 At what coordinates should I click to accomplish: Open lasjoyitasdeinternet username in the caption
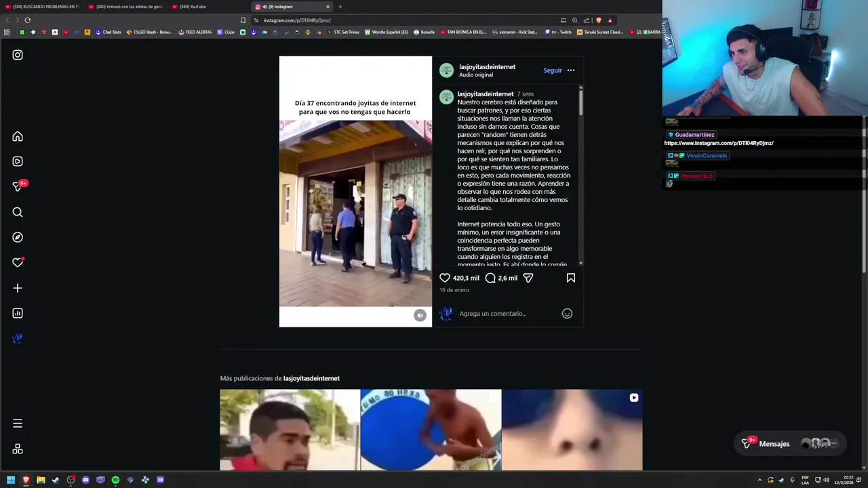(486, 94)
